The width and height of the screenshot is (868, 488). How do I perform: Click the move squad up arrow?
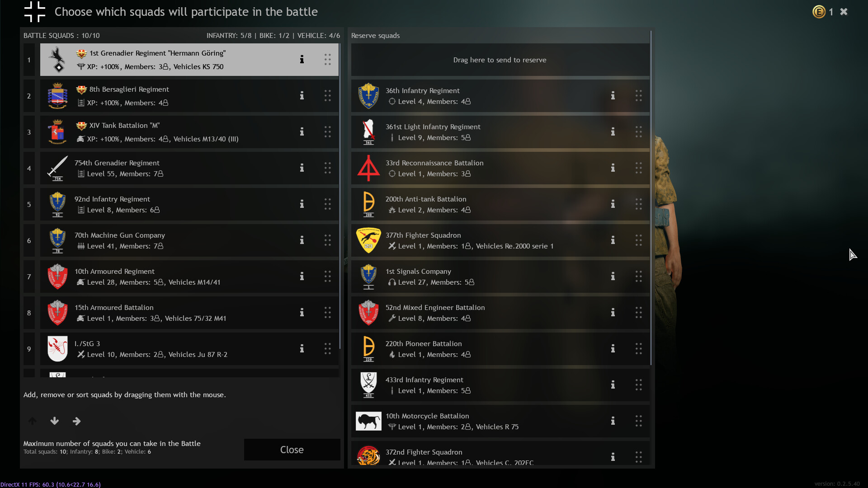point(32,421)
